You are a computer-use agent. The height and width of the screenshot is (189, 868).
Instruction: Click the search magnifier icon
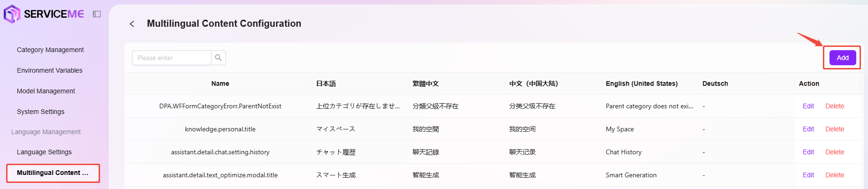218,58
